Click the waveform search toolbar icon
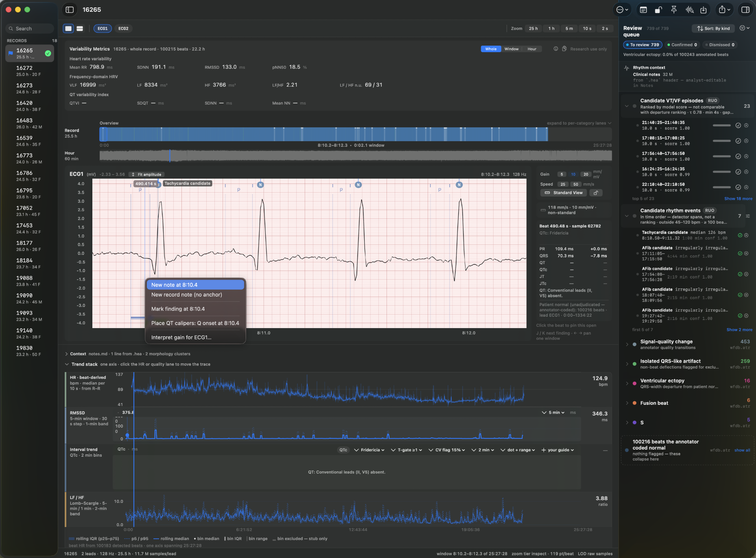Screen dimensions: 756x558 (689, 10)
